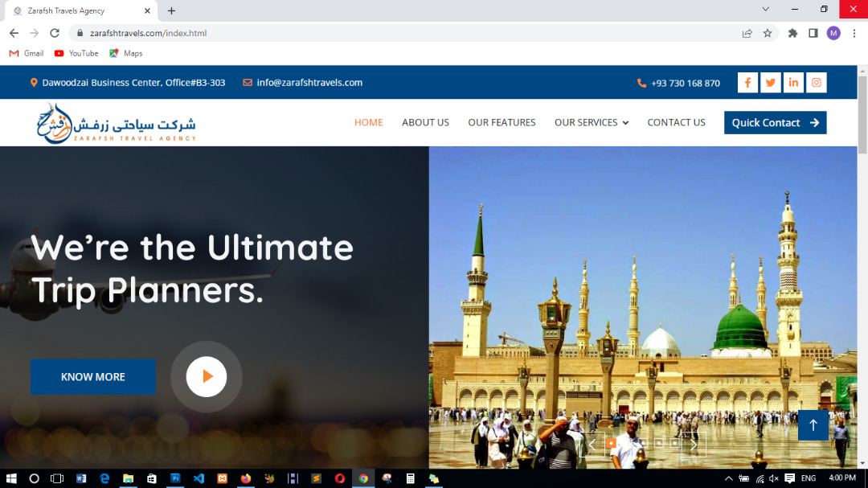Open the Windows Start menu
868x488 pixels.
pos(11,478)
